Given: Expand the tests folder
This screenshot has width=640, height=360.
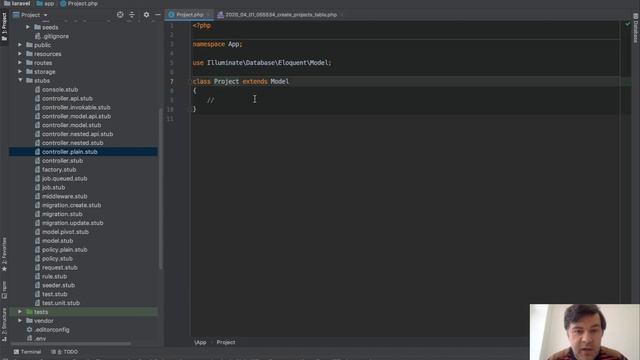Looking at the screenshot, I should click(x=20, y=312).
